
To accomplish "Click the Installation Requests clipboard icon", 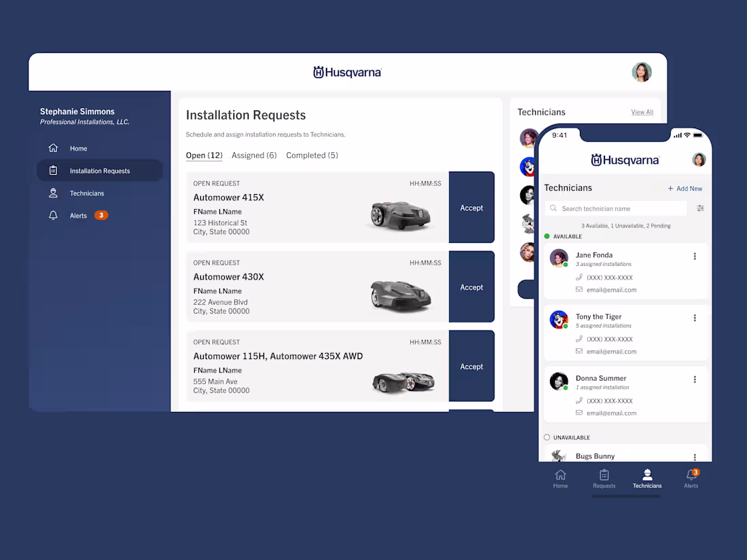I will coord(54,170).
